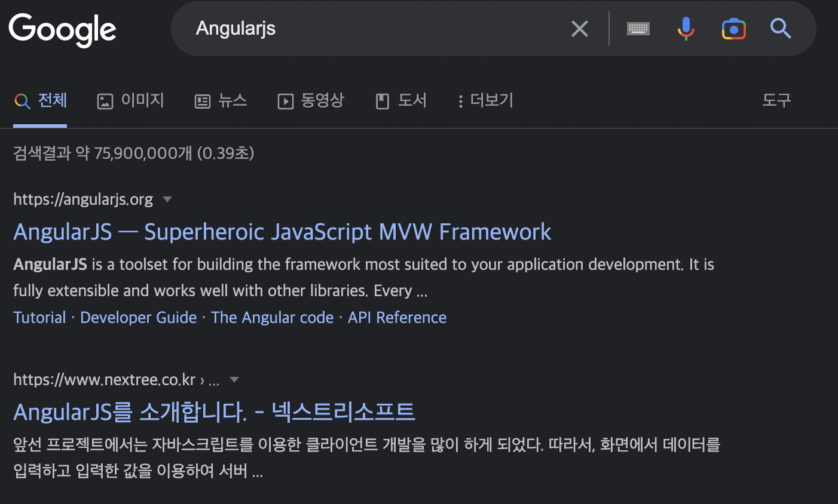Expand arrow next to nextree.co.kr URL

pos(234,380)
